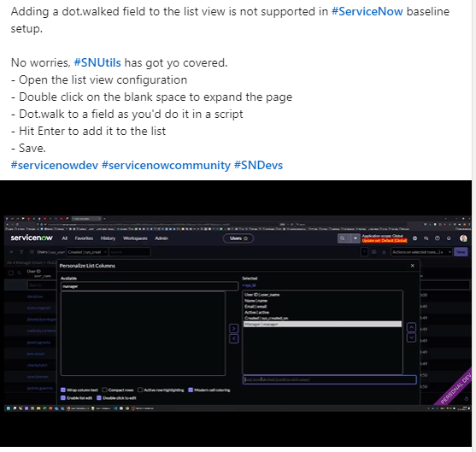This screenshot has height=452, width=476.
Task: Open the #ServiceNow hashtag link
Action: click(x=367, y=12)
